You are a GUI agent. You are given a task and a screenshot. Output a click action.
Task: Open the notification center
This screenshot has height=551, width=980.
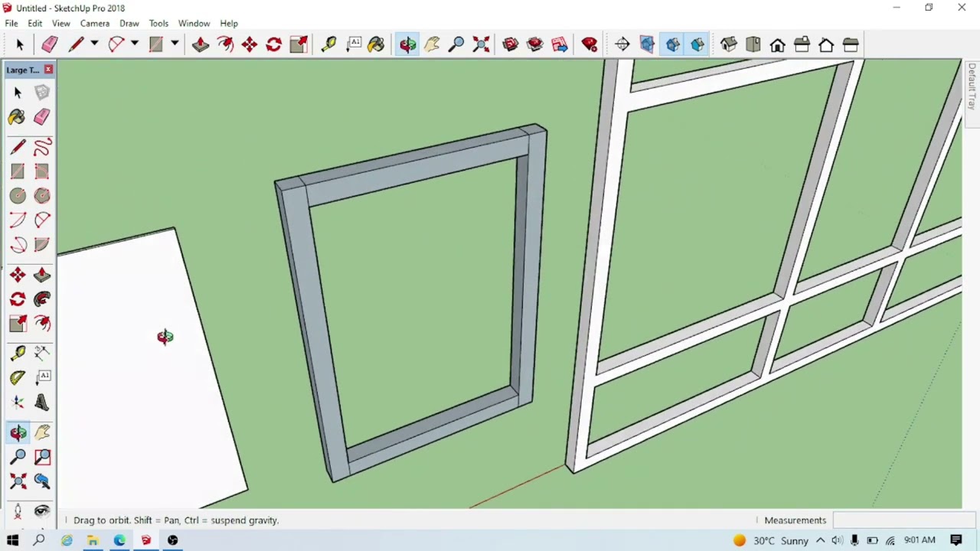(x=956, y=540)
